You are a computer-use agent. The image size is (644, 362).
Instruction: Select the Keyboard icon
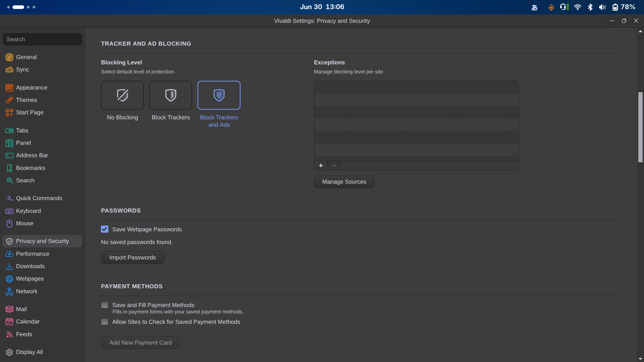point(9,211)
